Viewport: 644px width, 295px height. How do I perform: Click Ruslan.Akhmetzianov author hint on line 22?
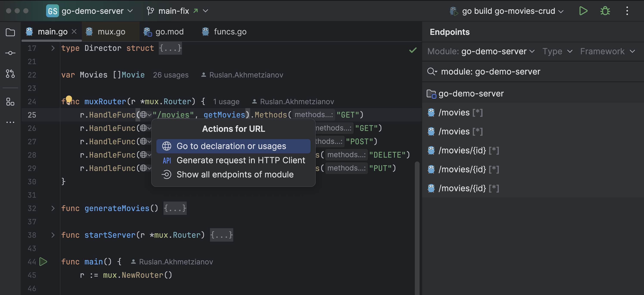[242, 75]
